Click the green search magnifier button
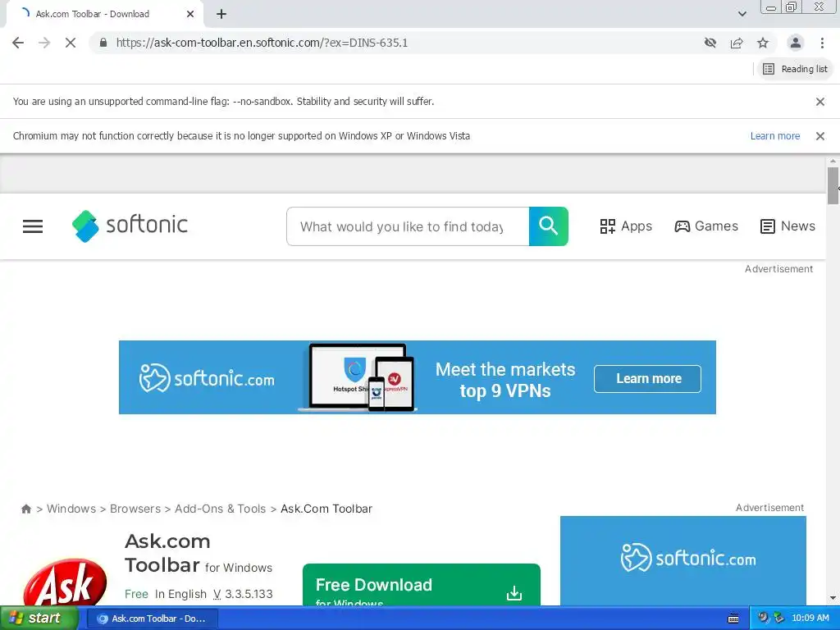This screenshot has width=840, height=630. 549,226
